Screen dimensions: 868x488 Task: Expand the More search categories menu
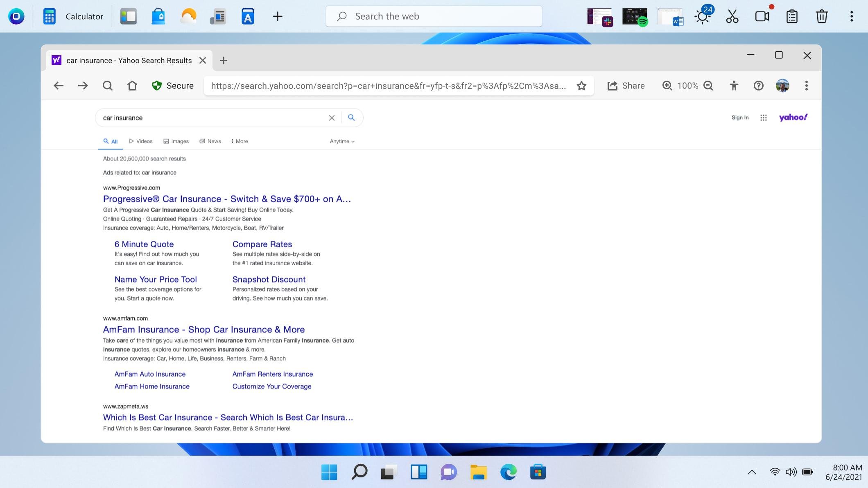[x=240, y=141]
